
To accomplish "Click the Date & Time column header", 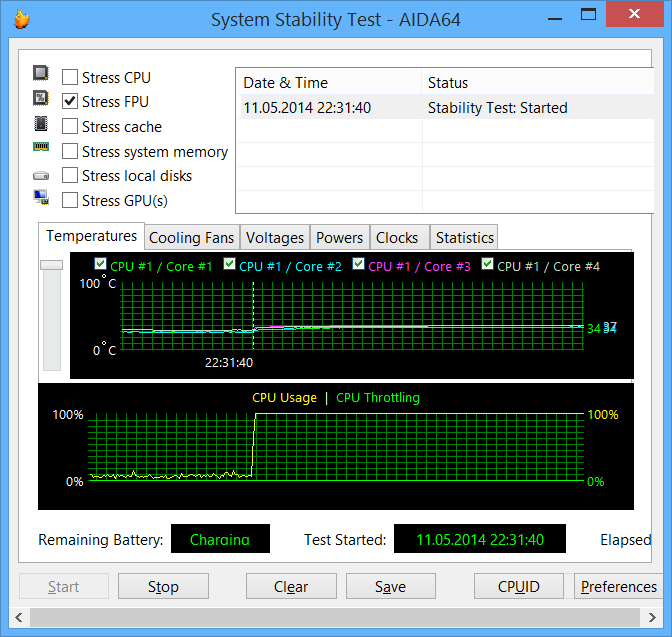I will pyautogui.click(x=329, y=82).
